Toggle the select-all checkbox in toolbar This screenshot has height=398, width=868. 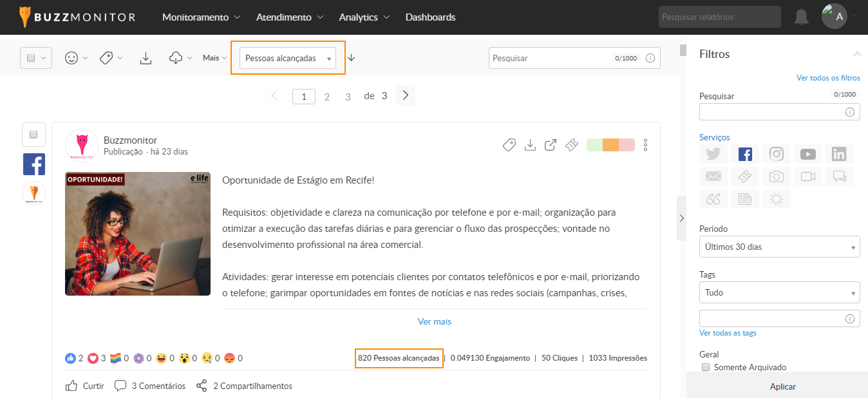coord(31,58)
